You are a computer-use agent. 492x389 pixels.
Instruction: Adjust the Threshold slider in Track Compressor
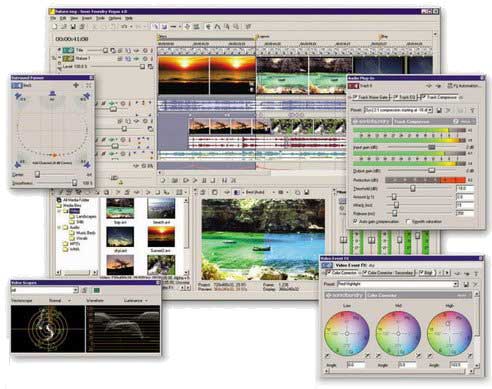point(413,188)
